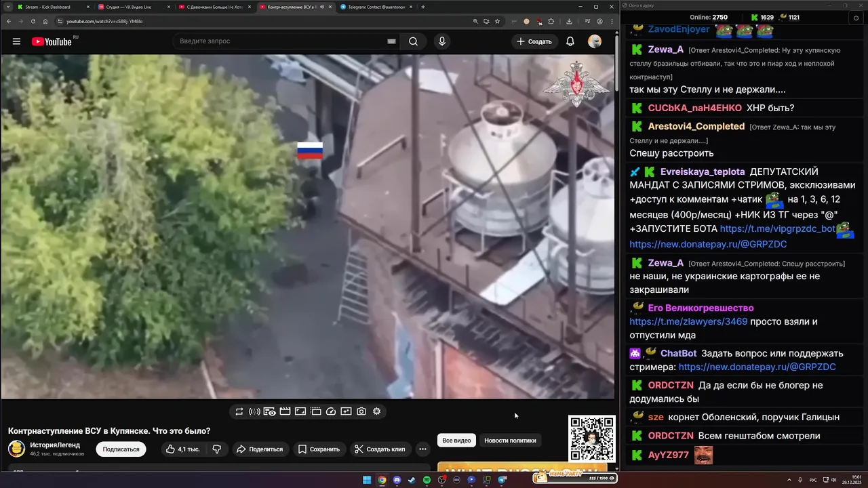This screenshot has width=868, height=488.
Task: Click the browser back arrow
Action: pos(8,21)
